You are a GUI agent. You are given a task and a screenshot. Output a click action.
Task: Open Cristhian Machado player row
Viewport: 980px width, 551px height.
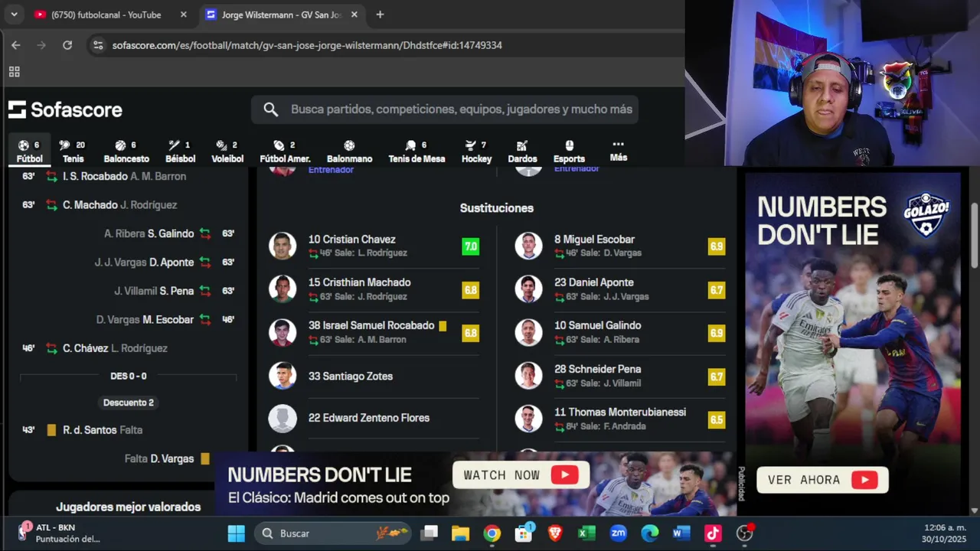[374, 289]
